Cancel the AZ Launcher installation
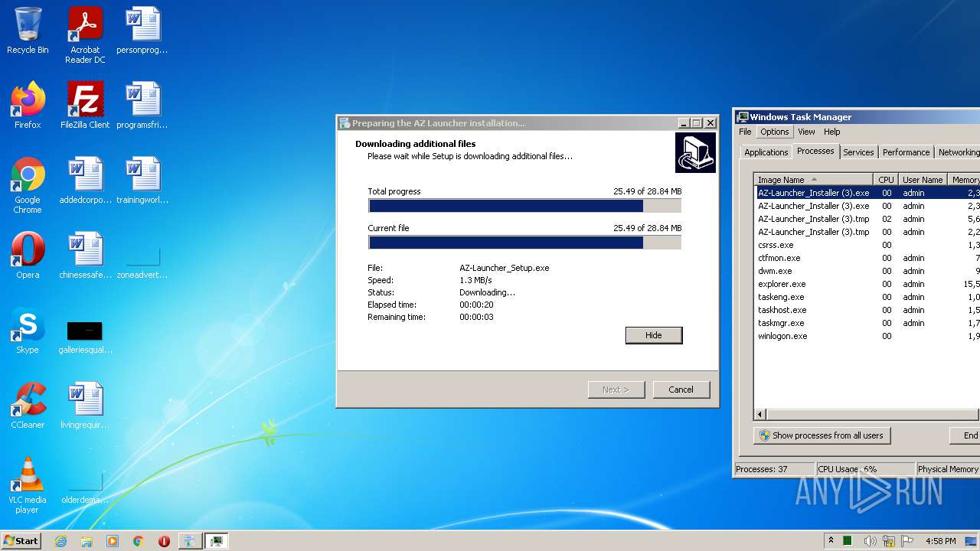The image size is (980, 551). (681, 390)
